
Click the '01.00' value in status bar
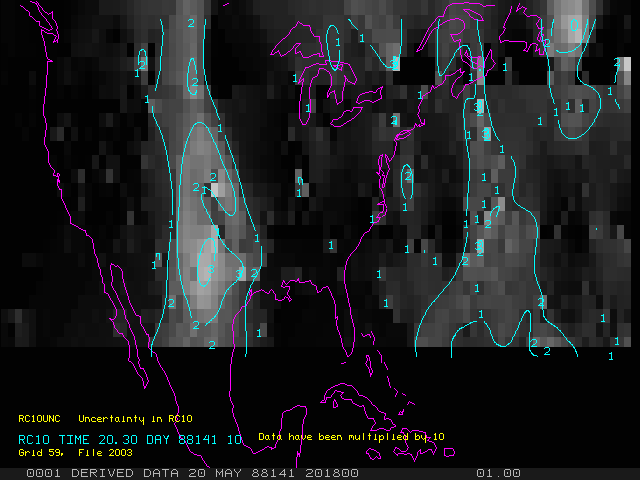point(498,473)
